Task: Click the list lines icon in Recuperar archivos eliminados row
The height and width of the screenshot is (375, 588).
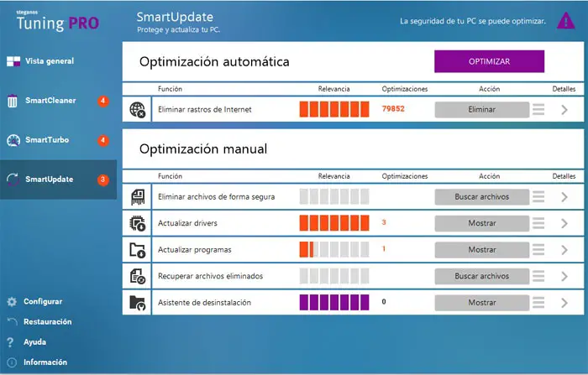Action: pyautogui.click(x=538, y=276)
